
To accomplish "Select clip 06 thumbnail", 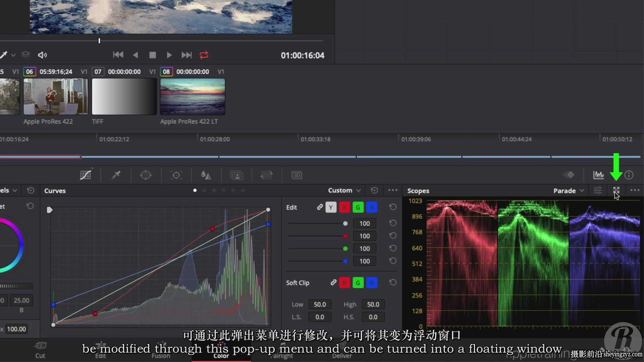I will (56, 97).
